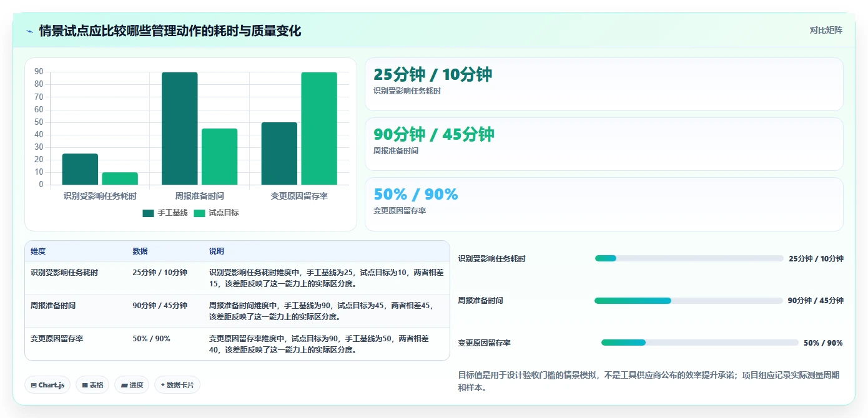This screenshot has width=868, height=418.
Task: Click the 进度 tag
Action: tap(132, 385)
